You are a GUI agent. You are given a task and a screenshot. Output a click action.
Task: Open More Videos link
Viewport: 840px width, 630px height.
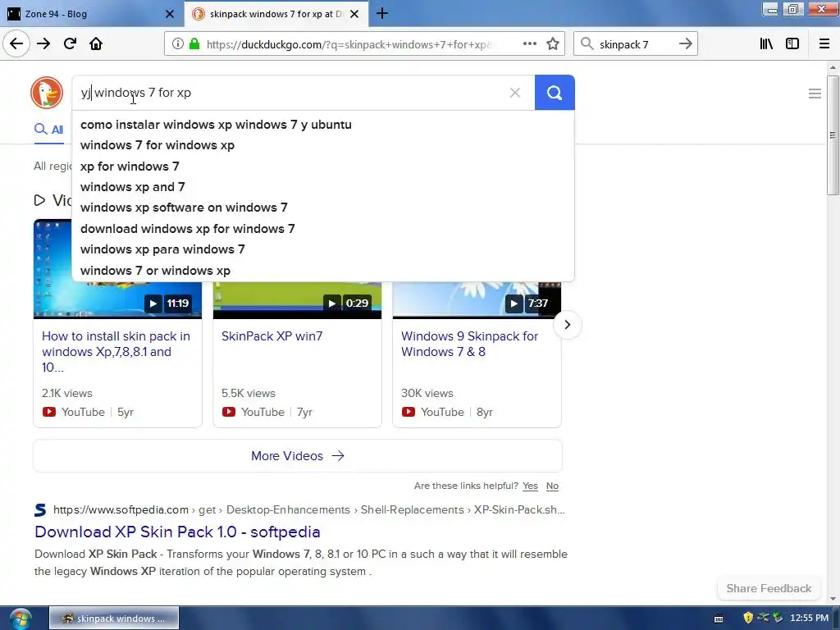coord(297,456)
